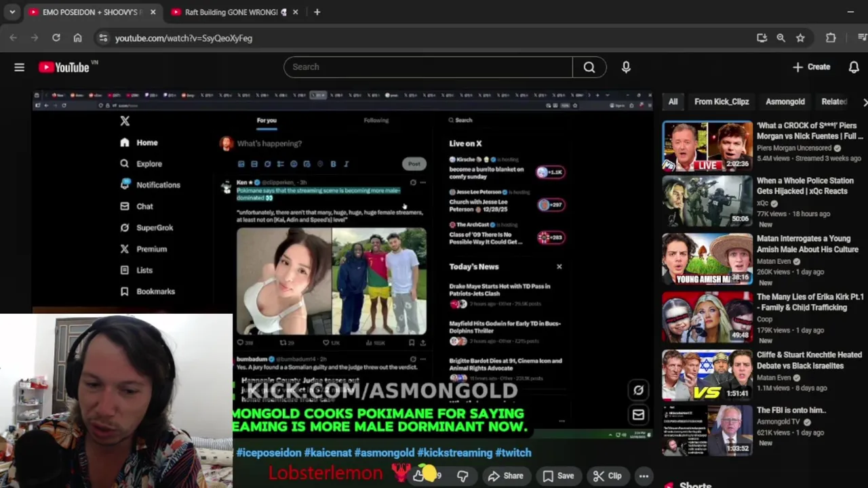Click the install app icon in address bar
Screen dimensions: 868x488
(762, 38)
